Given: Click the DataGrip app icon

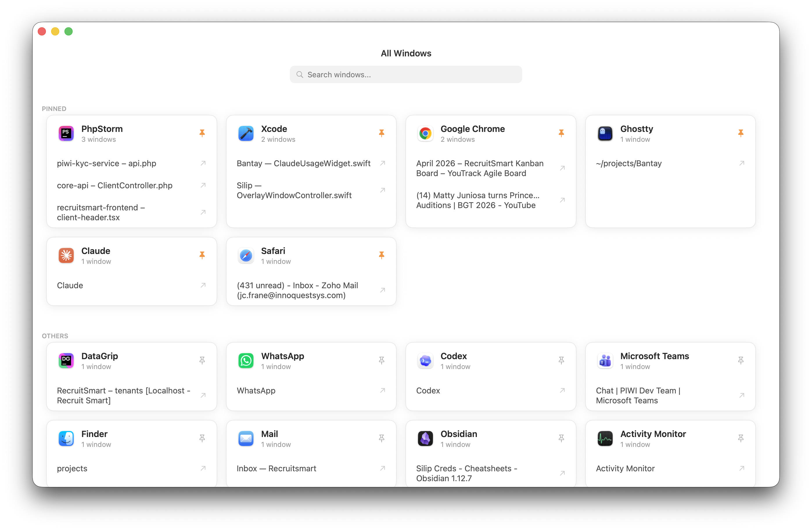Looking at the screenshot, I should (66, 361).
